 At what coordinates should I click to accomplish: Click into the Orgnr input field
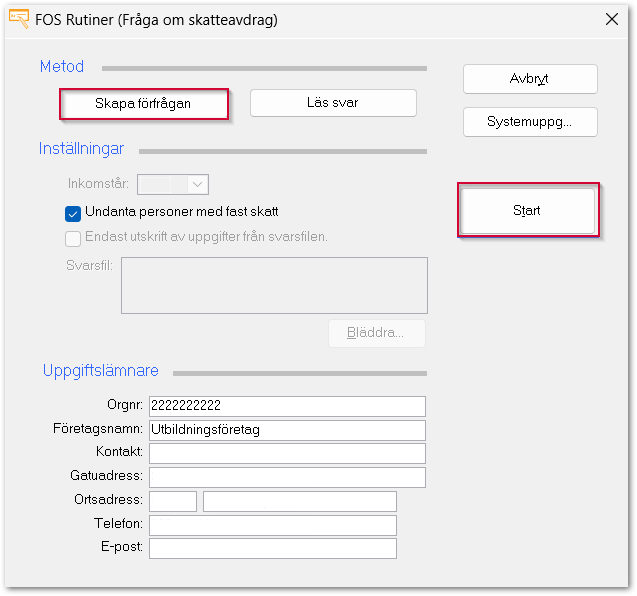[x=287, y=406]
